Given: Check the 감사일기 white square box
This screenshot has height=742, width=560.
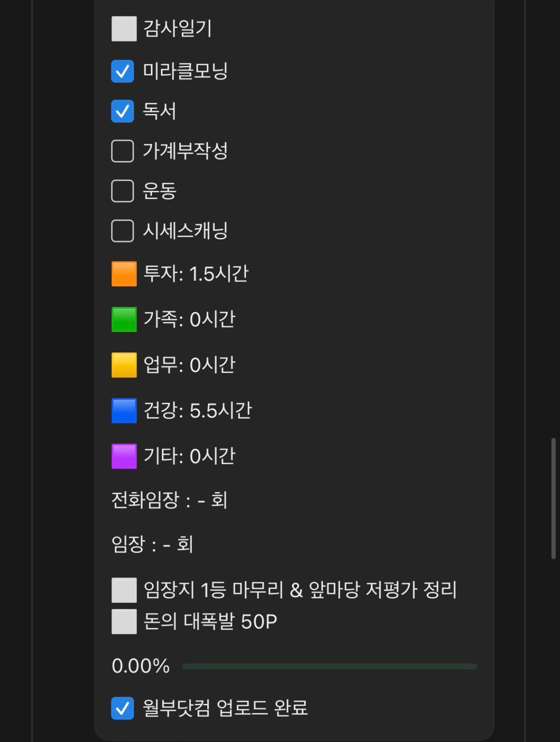Looking at the screenshot, I should pos(123,28).
